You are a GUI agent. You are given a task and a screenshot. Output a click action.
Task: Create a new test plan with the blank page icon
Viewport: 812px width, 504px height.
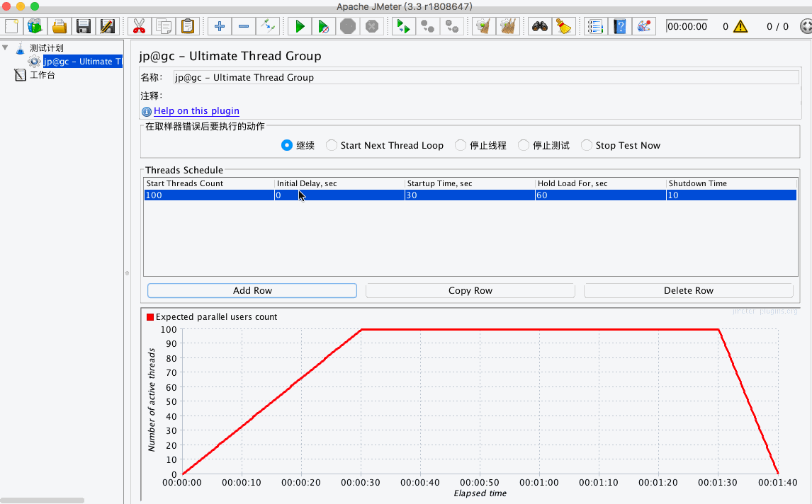[11, 25]
